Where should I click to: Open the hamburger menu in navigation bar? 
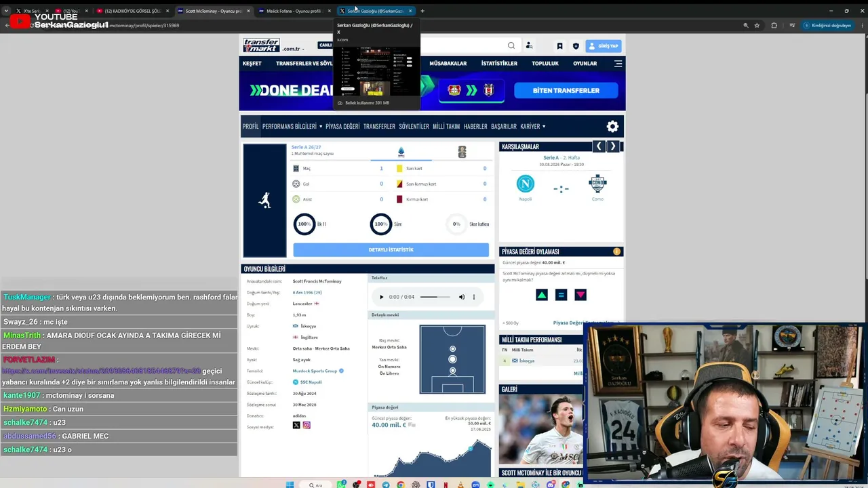point(618,64)
